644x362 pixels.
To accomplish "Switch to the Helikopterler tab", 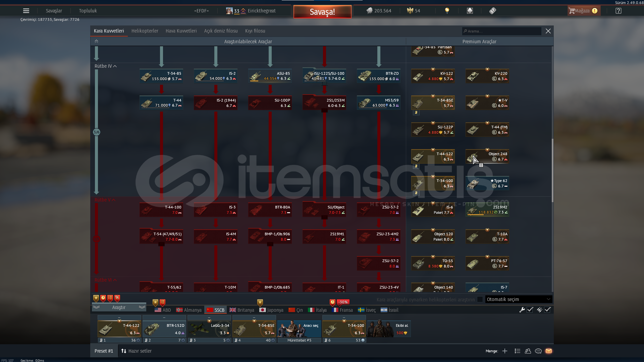I will point(145,31).
